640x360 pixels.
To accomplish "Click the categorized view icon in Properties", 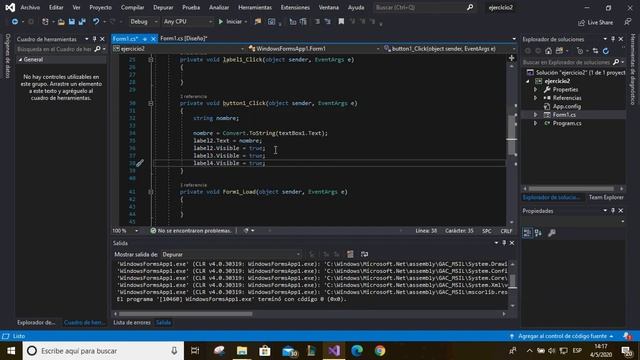I will pyautogui.click(x=527, y=233).
